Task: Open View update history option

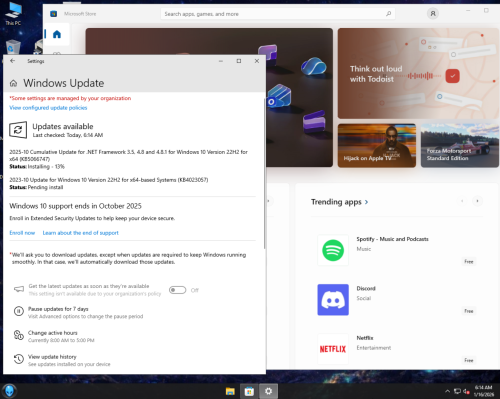Action: (x=52, y=357)
